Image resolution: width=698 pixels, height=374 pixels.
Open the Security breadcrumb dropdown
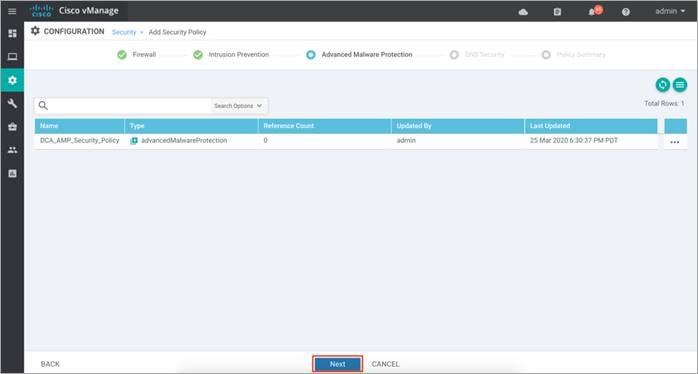(x=128, y=32)
